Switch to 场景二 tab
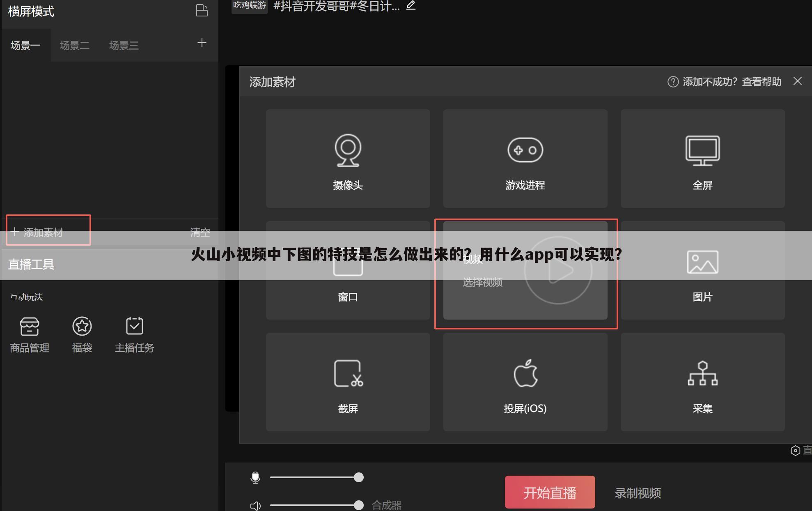 pos(75,45)
